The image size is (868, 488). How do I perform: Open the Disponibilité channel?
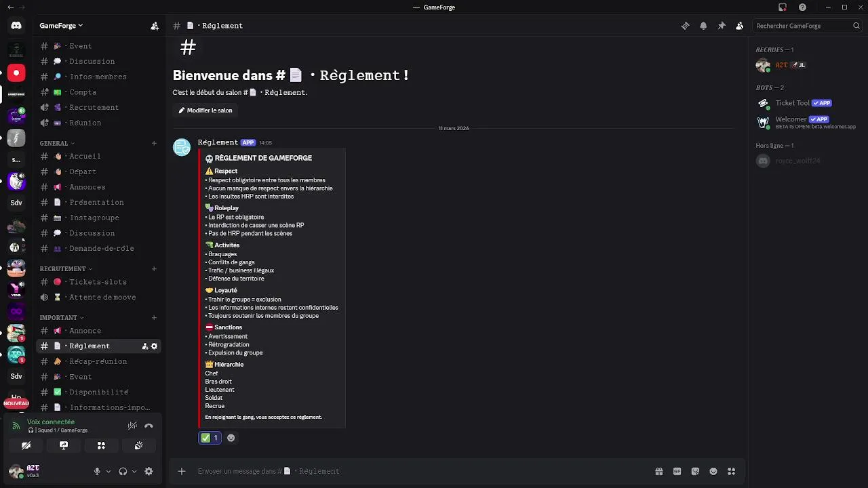click(98, 392)
